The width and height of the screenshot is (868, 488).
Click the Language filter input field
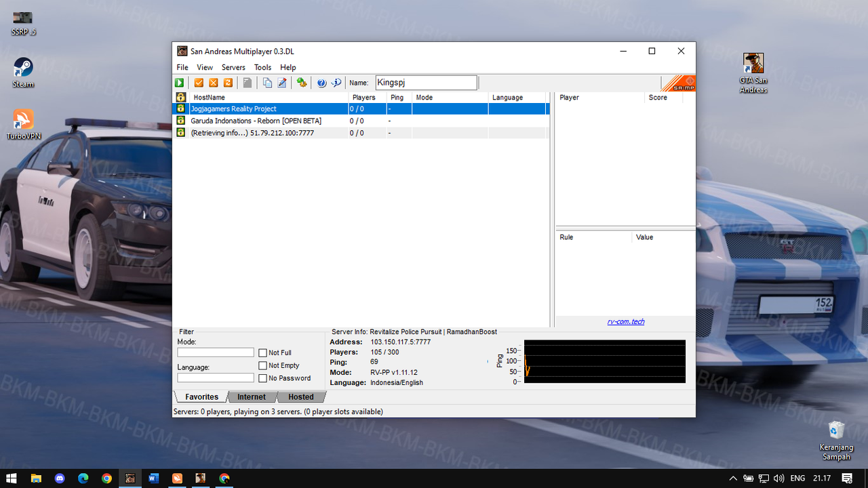coord(216,378)
